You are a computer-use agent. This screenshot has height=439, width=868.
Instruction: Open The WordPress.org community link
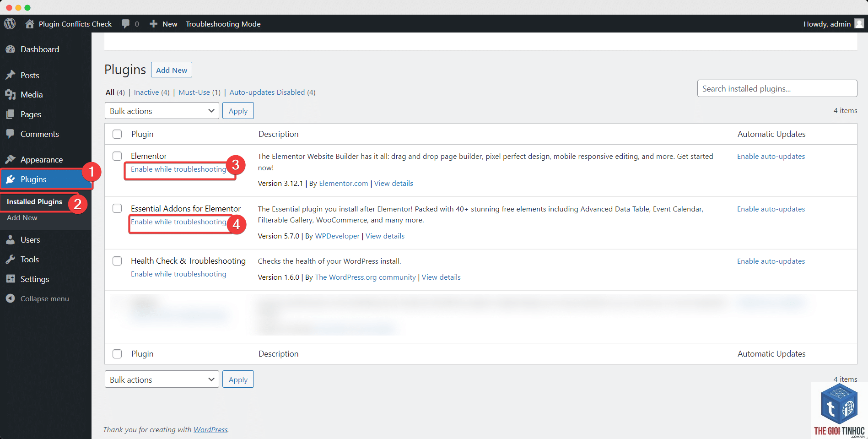click(366, 277)
